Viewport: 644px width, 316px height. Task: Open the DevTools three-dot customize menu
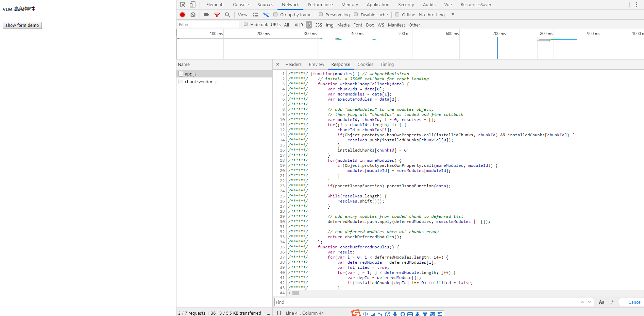(637, 5)
